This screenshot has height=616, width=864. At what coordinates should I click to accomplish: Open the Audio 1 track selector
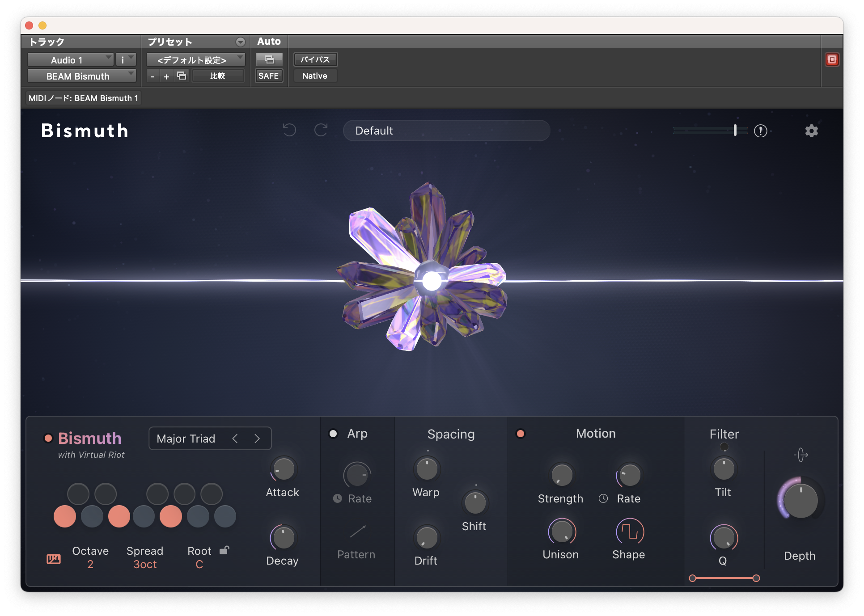70,59
